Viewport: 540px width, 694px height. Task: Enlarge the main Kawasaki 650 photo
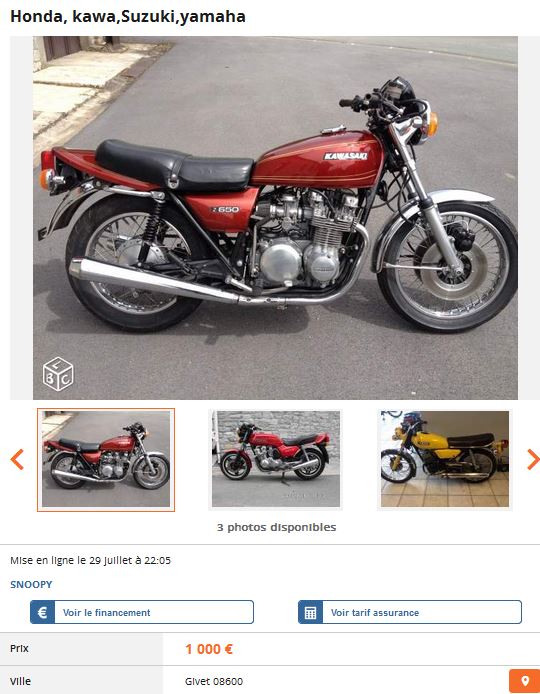(275, 218)
